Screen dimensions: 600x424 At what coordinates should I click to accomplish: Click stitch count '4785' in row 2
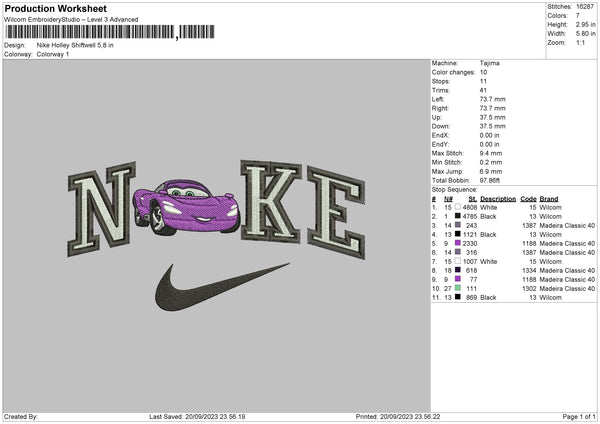(x=470, y=217)
